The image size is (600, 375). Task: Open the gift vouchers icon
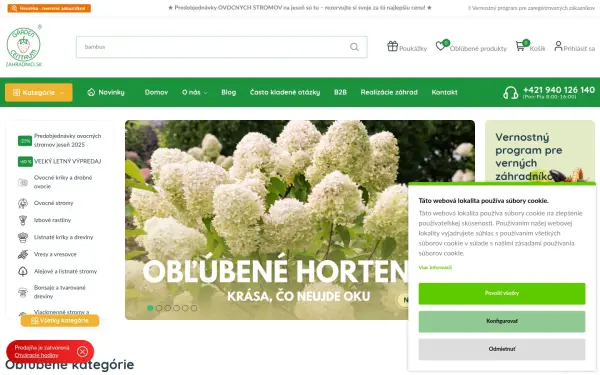tap(393, 46)
